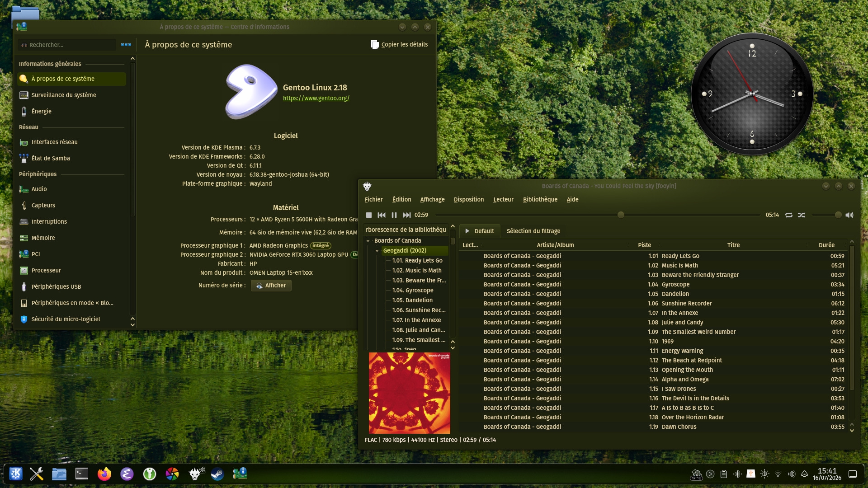Open the gentoo.org website link
The width and height of the screenshot is (868, 488).
(x=316, y=98)
